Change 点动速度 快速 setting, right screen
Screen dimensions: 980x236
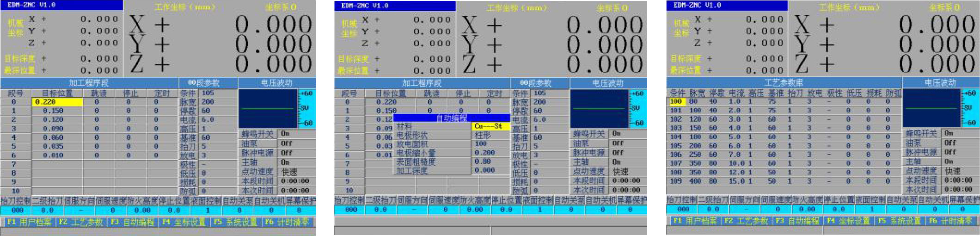(961, 171)
